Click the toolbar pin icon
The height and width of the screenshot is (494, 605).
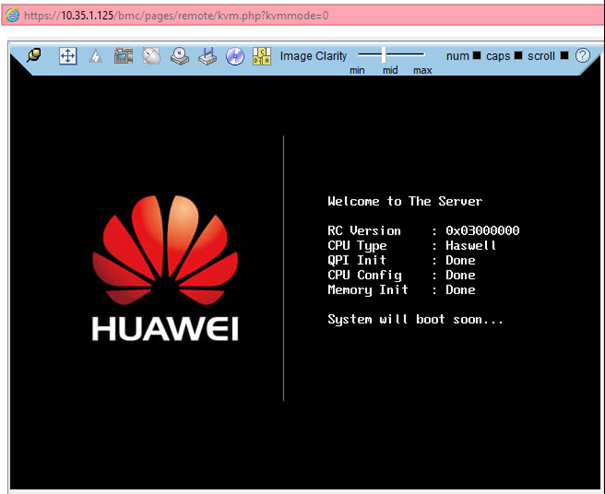coord(34,56)
